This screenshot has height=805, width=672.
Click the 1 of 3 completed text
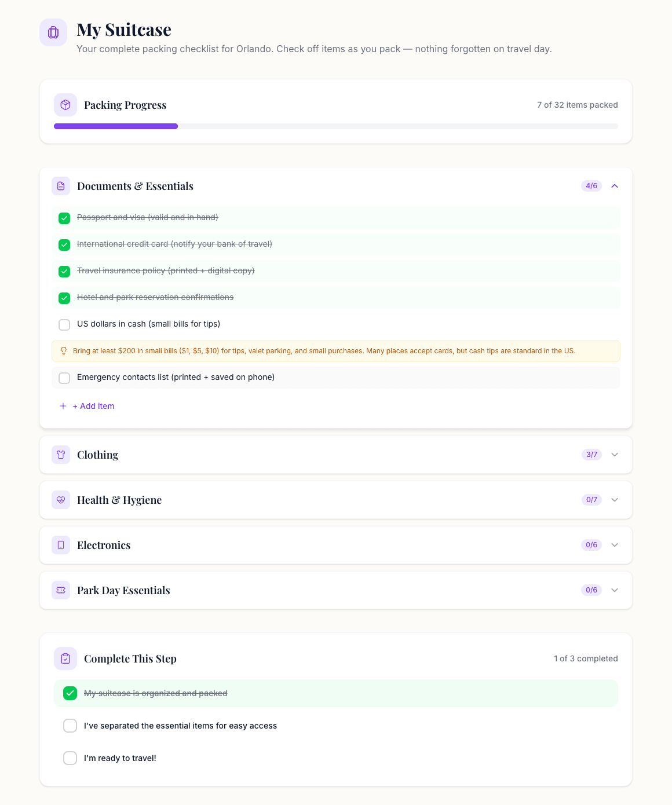[586, 658]
